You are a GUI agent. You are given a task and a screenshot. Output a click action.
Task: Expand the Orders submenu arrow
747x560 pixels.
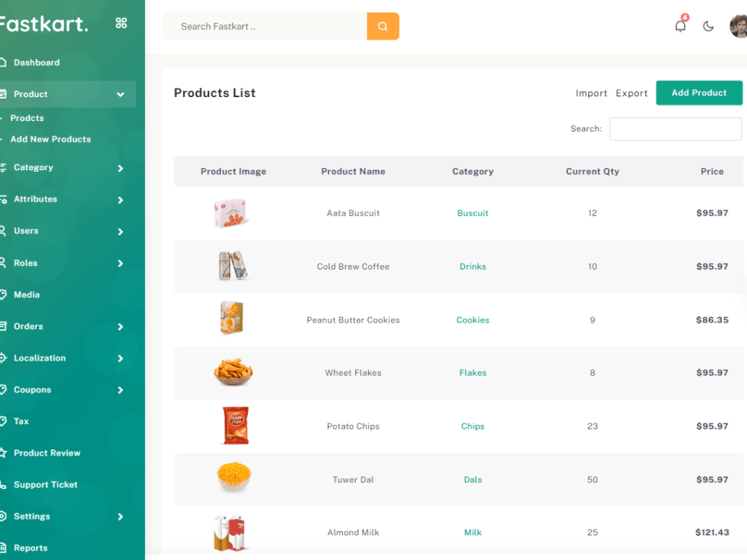point(120,327)
